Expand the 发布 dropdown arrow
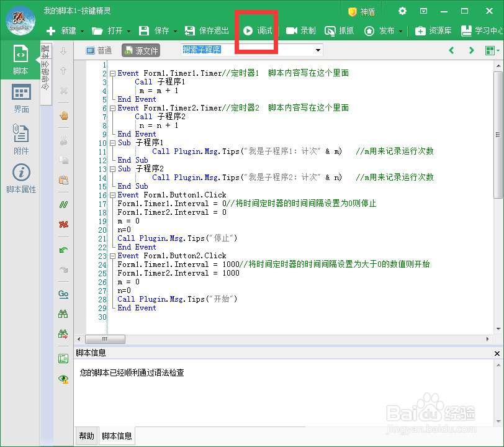504x447 pixels. 401,31
